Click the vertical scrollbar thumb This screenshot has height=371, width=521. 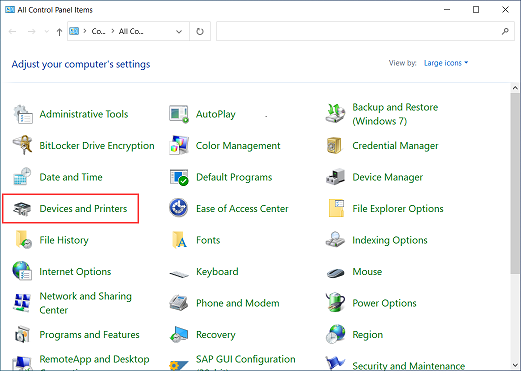(x=515, y=183)
